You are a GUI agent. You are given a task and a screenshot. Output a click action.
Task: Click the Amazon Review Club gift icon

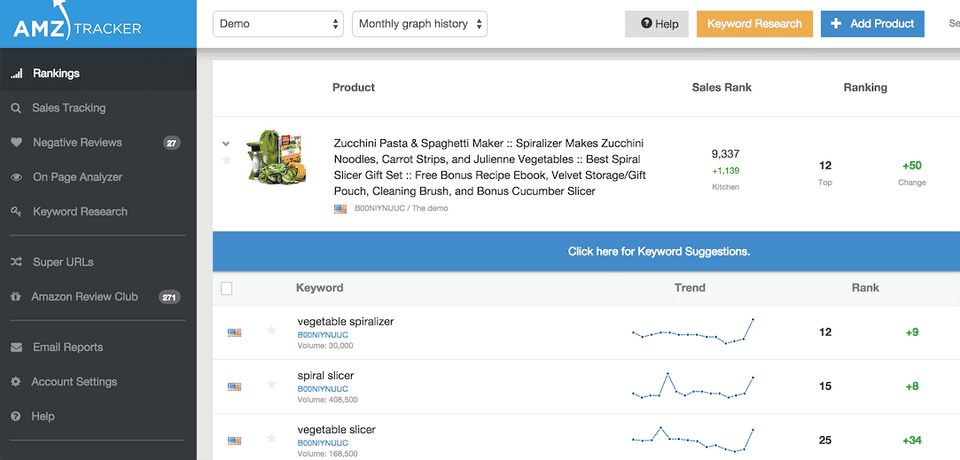tap(16, 297)
